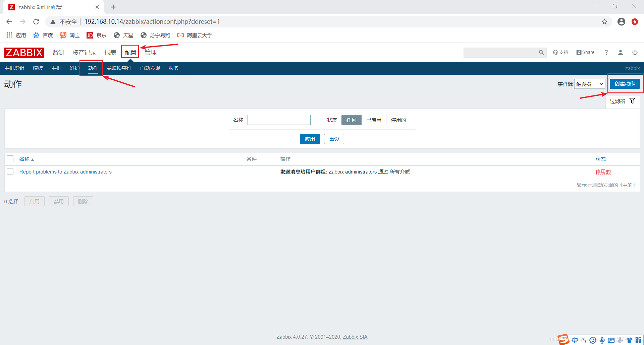This screenshot has width=644, height=345.
Task: Go to the 主机群组 (Host groups) submenu
Action: click(x=14, y=68)
